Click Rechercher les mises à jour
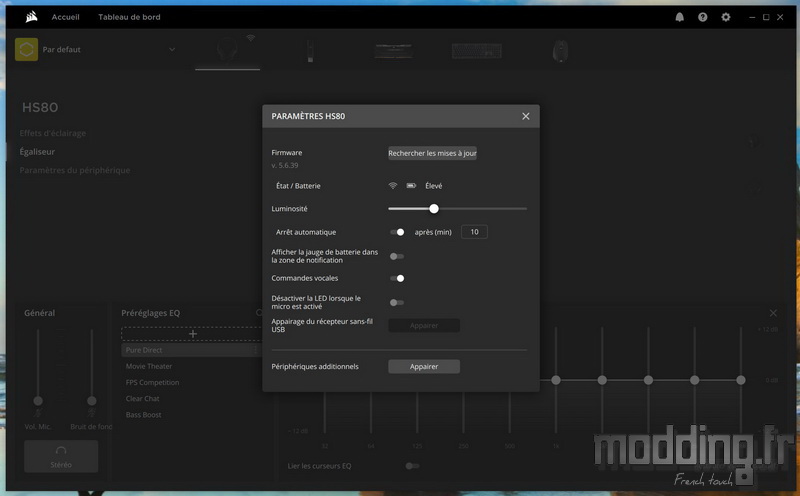 [432, 153]
